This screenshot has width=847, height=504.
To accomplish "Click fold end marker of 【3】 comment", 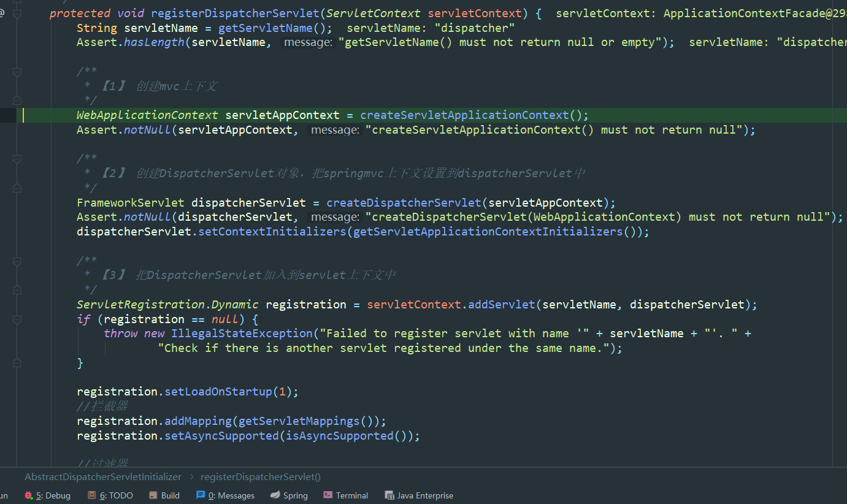I will tap(17, 289).
